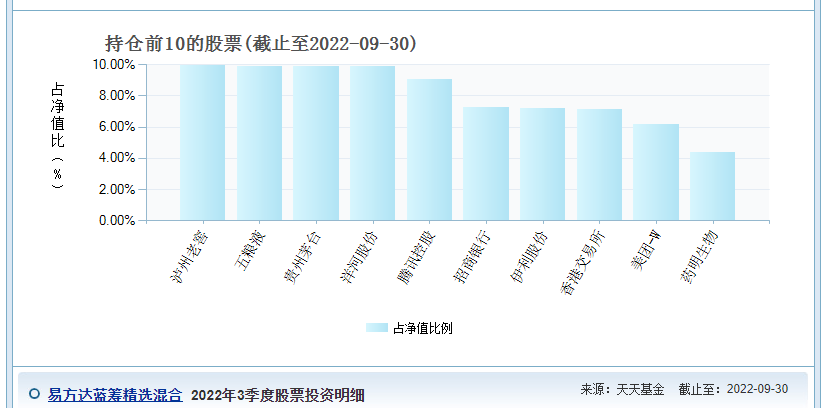Screen dimensions: 832x408
Task: Click the 药明生物 bar
Action: 712,186
